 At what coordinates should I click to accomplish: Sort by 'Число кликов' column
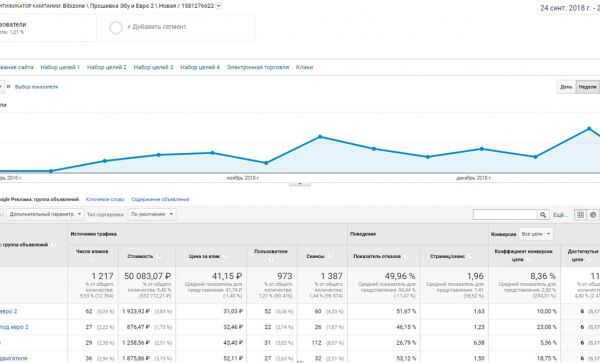coord(92,252)
